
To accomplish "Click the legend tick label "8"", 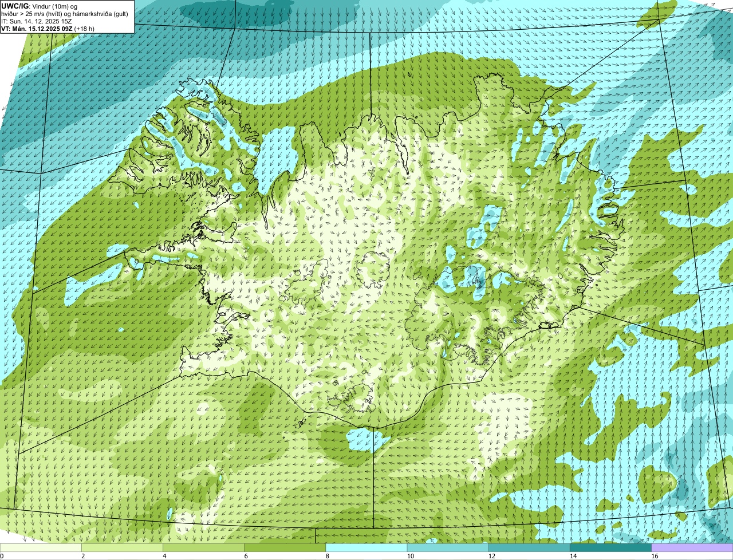I will point(327,556).
